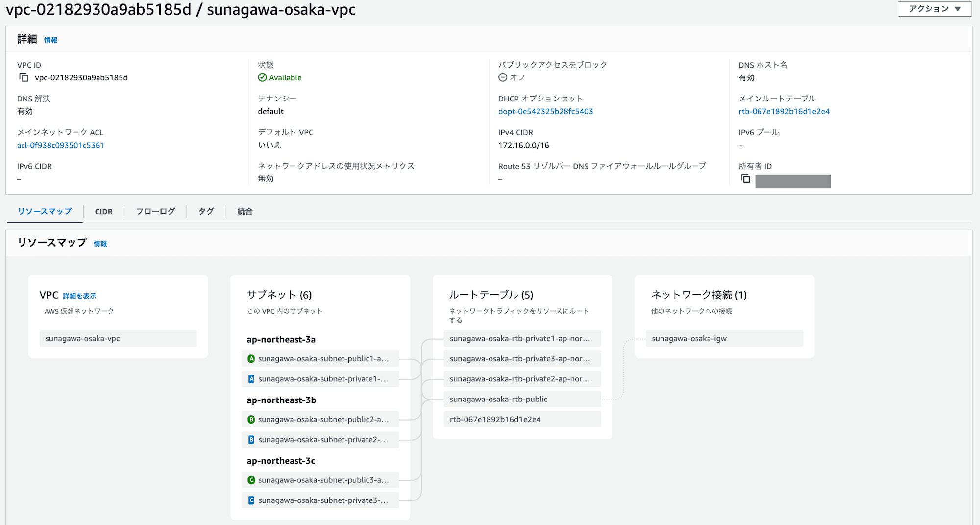Click green C badge of public3 subnet
Viewport: 980px width, 525px height.
pos(251,480)
